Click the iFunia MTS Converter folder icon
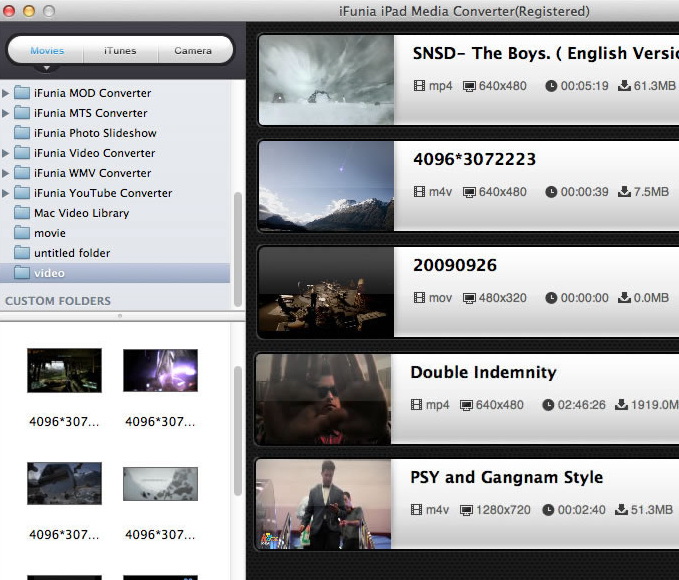 point(22,113)
